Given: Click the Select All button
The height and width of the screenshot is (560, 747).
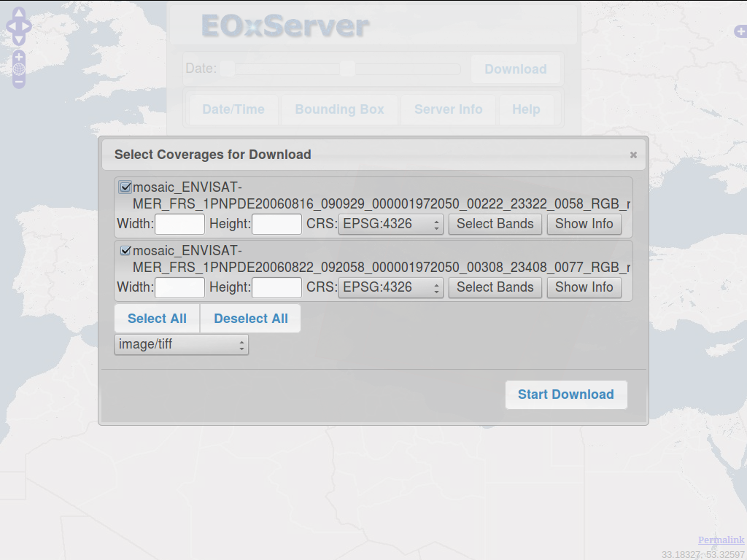Looking at the screenshot, I should [x=158, y=319].
